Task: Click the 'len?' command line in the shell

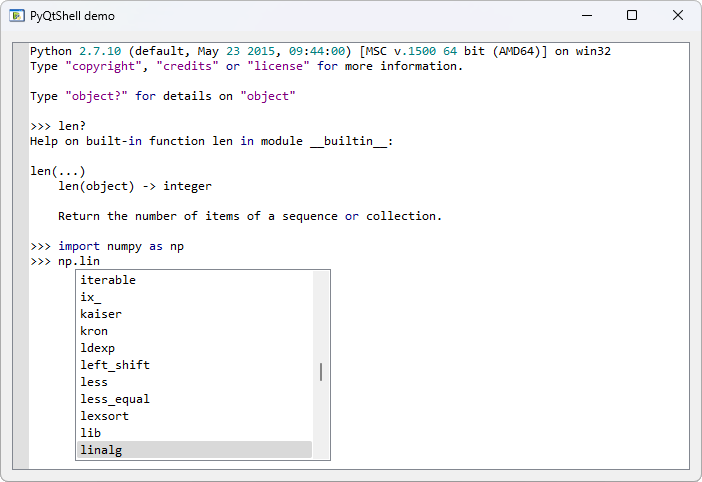Action: click(72, 126)
